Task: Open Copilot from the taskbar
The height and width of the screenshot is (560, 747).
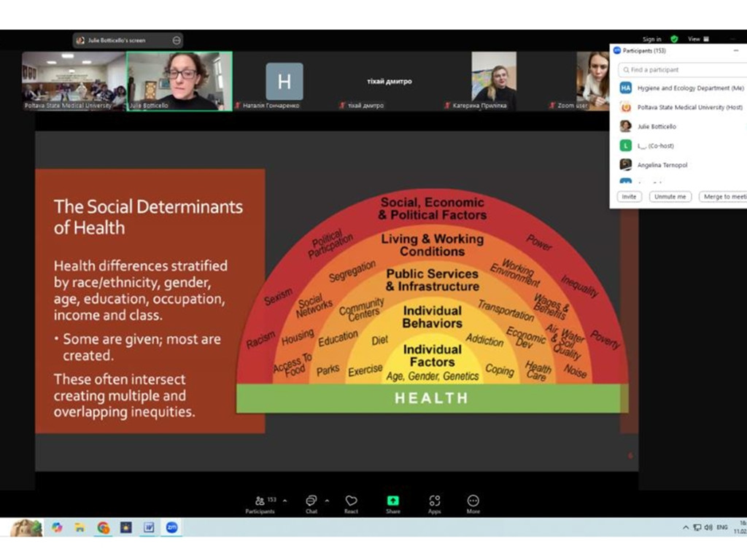Action: [57, 528]
